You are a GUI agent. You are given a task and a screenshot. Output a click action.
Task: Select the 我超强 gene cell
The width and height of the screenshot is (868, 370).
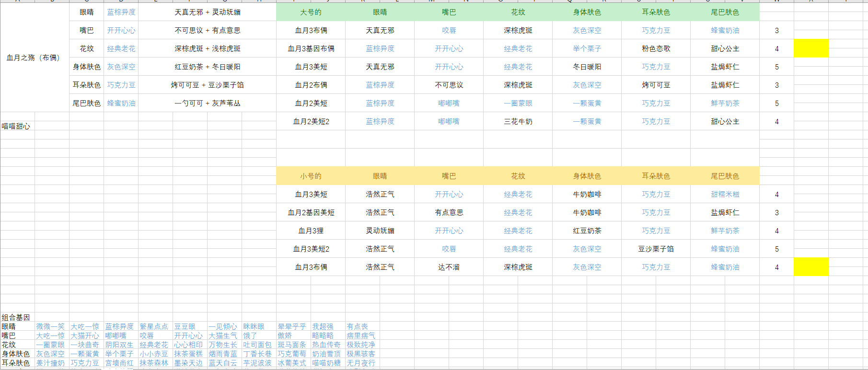(x=328, y=326)
